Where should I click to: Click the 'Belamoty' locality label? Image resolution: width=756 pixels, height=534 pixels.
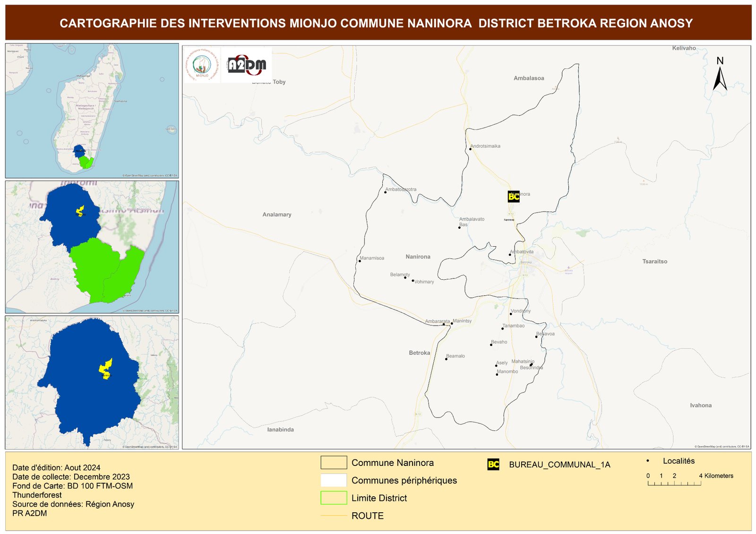pos(400,275)
